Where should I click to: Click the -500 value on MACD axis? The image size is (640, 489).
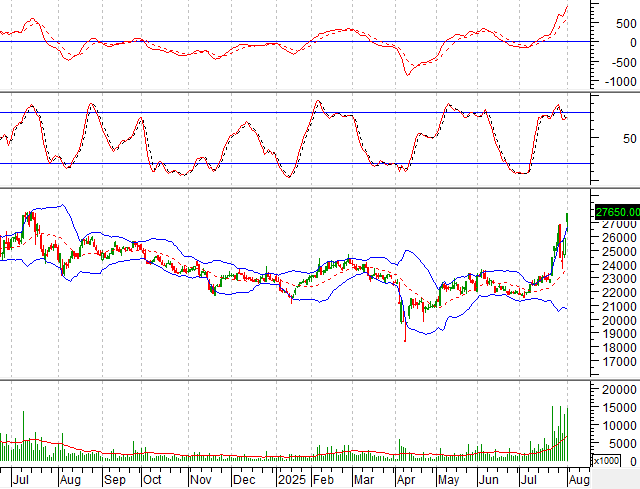(x=624, y=63)
